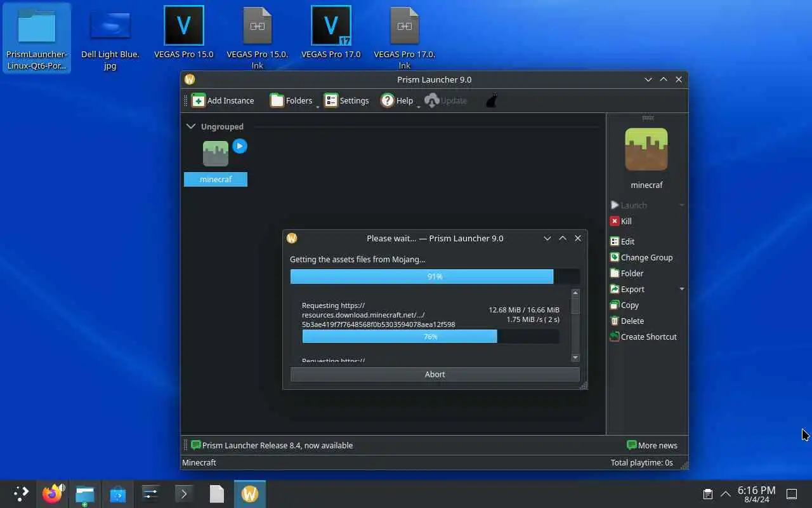The height and width of the screenshot is (508, 812).
Task: Click the black cat icon in toolbar
Action: click(x=491, y=100)
